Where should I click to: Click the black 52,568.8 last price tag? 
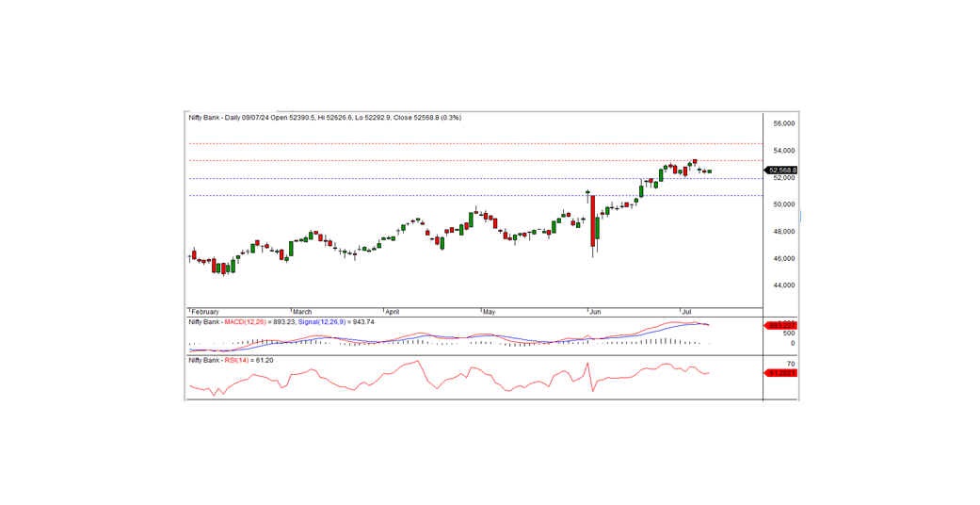tap(780, 170)
